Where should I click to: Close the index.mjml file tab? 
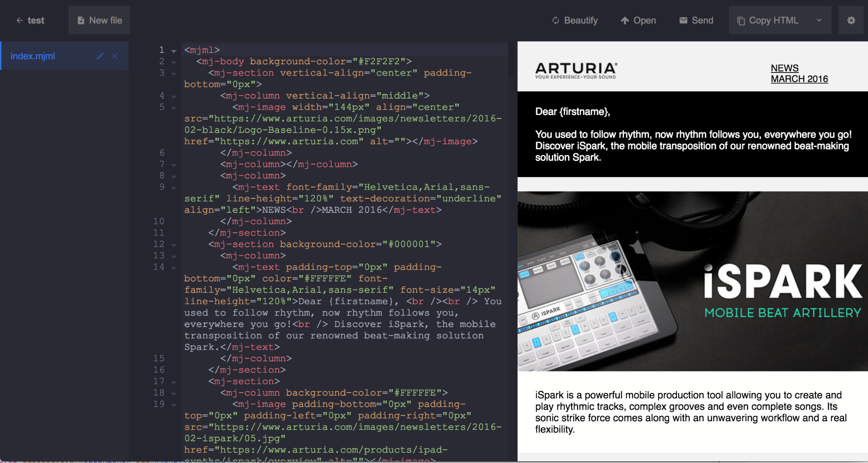pos(115,56)
